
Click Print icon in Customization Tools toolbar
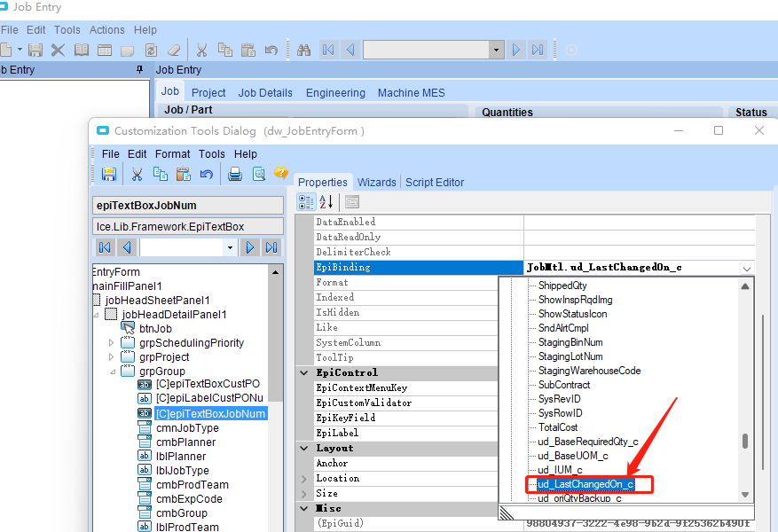click(235, 174)
